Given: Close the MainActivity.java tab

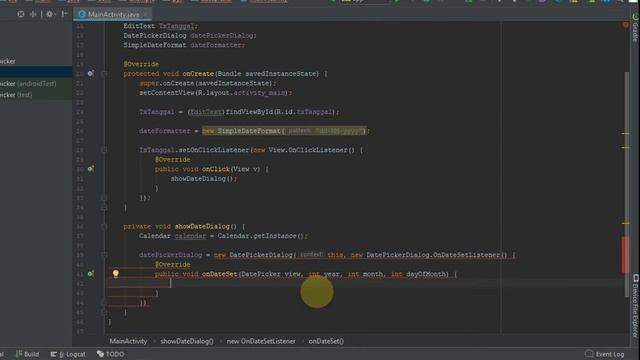Looking at the screenshot, I should [x=145, y=14].
